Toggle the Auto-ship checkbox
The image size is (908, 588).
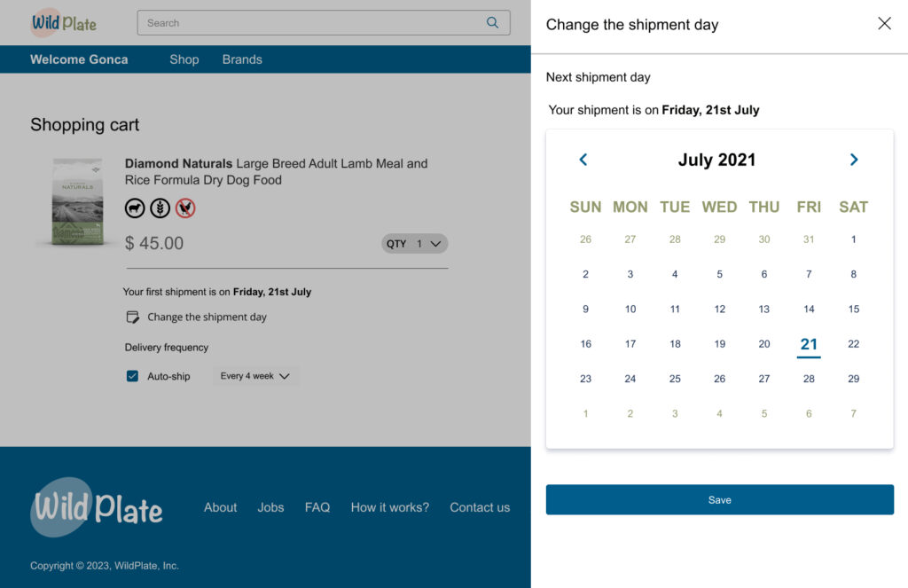tap(132, 376)
